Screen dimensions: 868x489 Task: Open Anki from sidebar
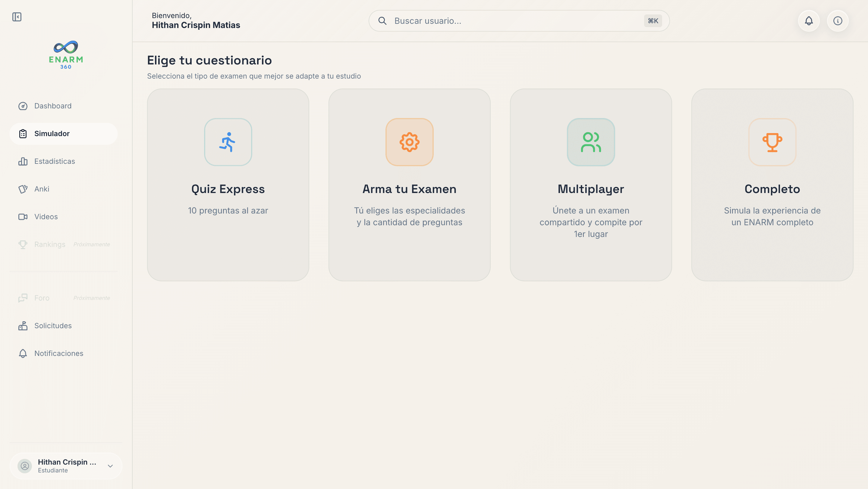pyautogui.click(x=63, y=189)
